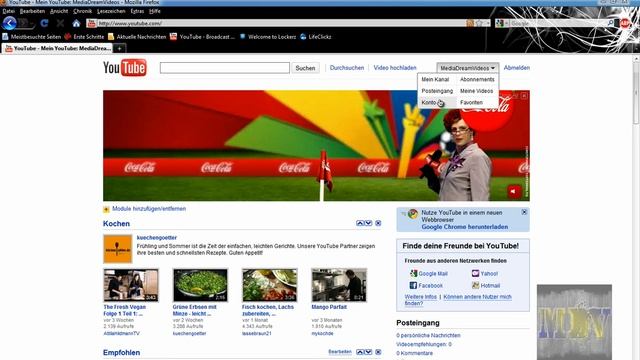The height and width of the screenshot is (360, 640).
Task: Move the Kochen module up
Action: [360, 223]
